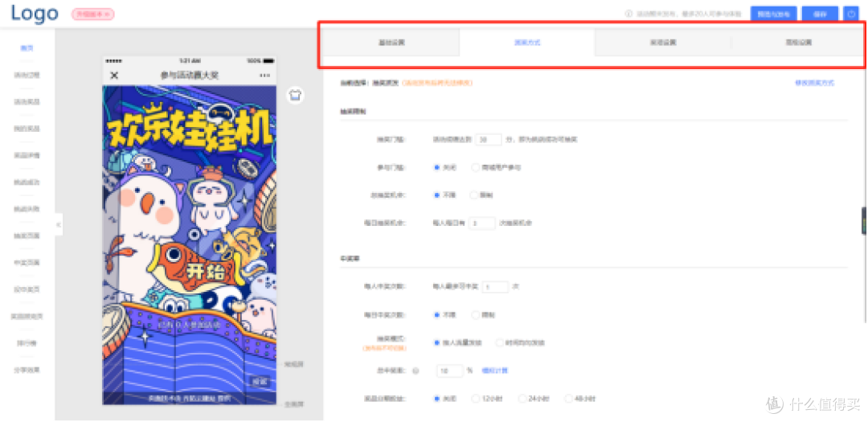868x422 pixels.
Task: Select 关闭 radio for 奖品分期投放
Action: pos(436,399)
